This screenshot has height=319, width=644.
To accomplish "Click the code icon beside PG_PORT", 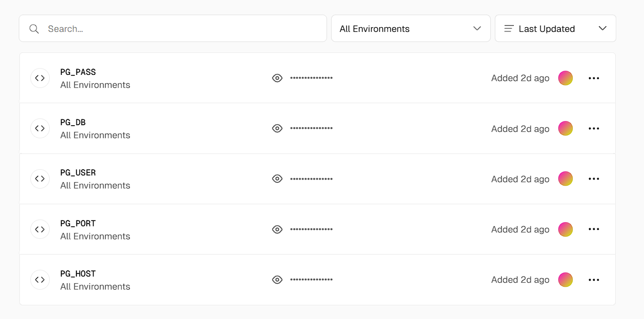I will [x=40, y=229].
